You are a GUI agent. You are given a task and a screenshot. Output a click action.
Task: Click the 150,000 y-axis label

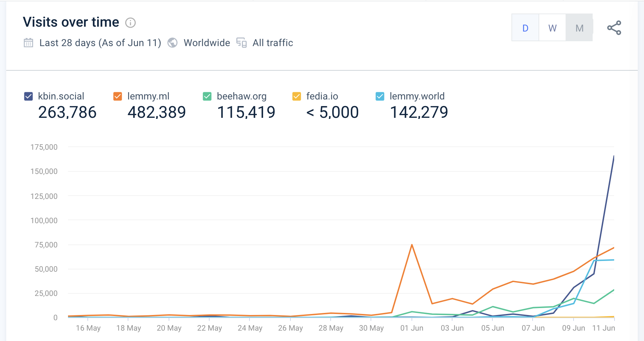[44, 171]
